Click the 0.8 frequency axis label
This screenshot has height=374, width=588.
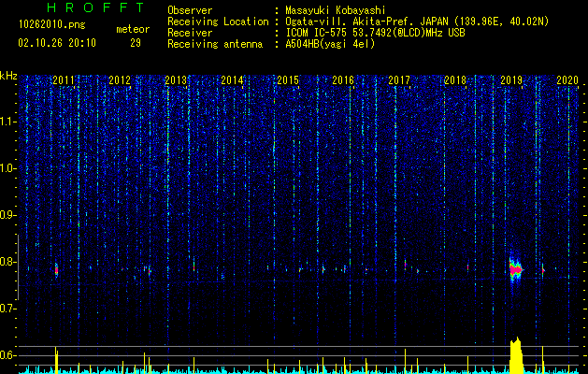coord(7,262)
